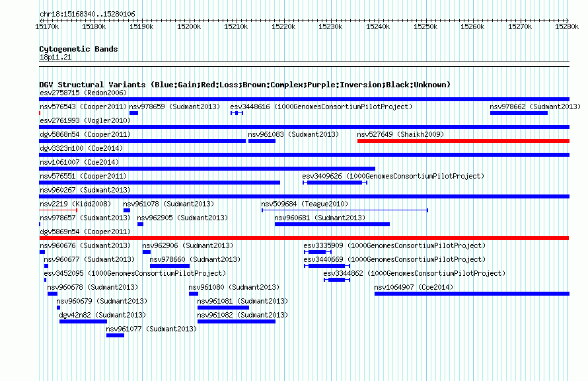The width and height of the screenshot is (588, 381).
Task: Open dgv3323n100 (Coe2014) variant label
Action: (x=81, y=148)
